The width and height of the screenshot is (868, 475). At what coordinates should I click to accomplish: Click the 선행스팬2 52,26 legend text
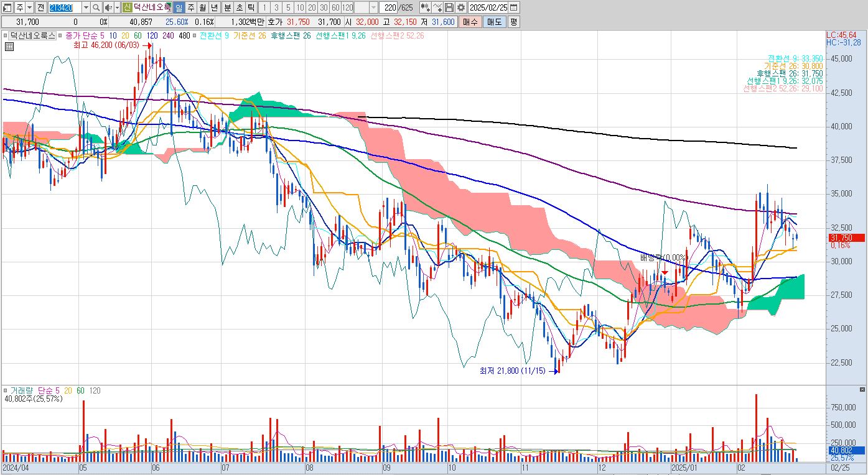tap(397, 35)
